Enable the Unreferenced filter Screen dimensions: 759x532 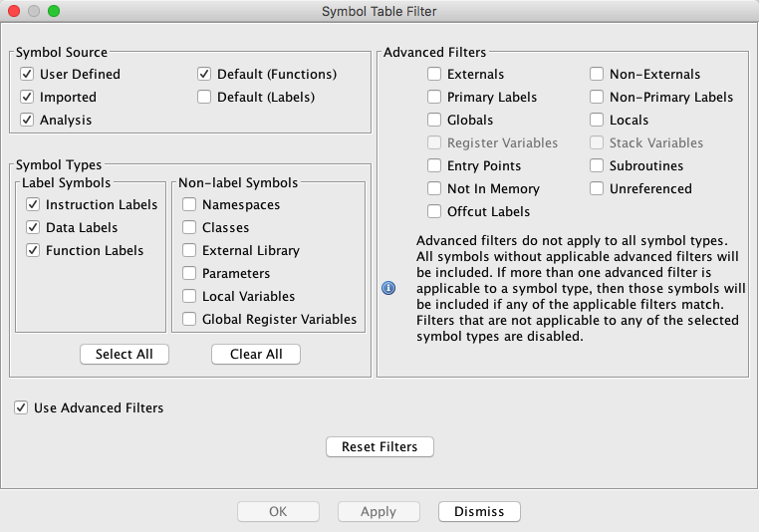(597, 188)
